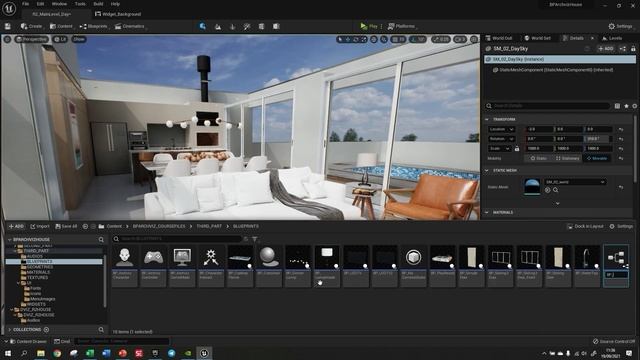Screen dimensions: 640x360
Task: Open the viewport options hamburger menu
Action: (x=7, y=39)
